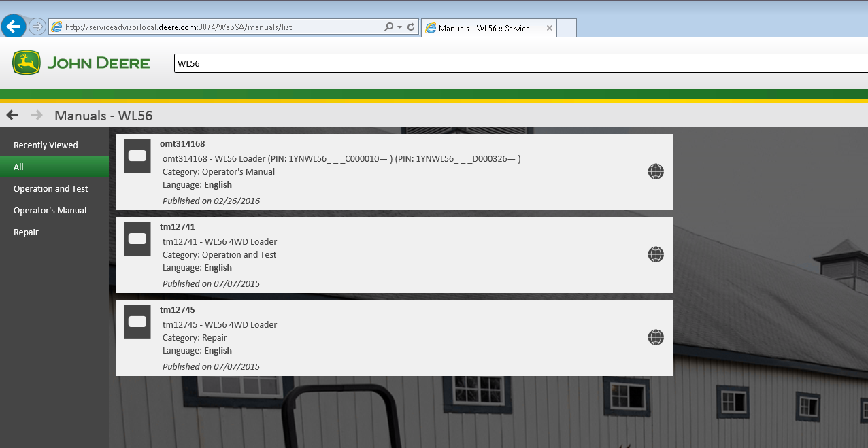Click the tm12745 - WL56 4WD Loader description
This screenshot has height=448, width=868.
pos(220,324)
